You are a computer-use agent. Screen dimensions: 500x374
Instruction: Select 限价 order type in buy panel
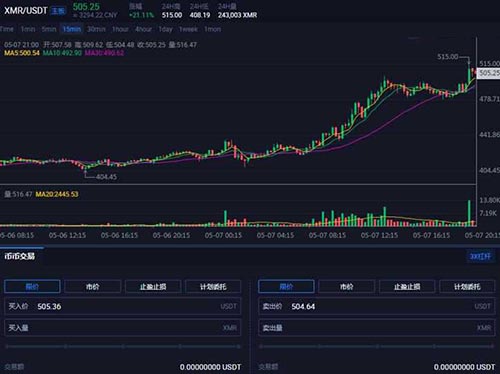point(32,286)
